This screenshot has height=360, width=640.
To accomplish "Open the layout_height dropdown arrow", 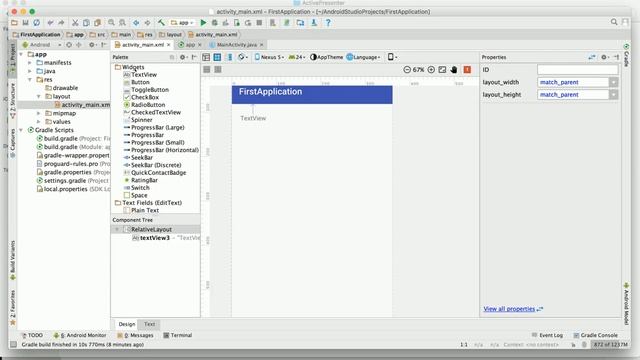I will click(x=613, y=95).
